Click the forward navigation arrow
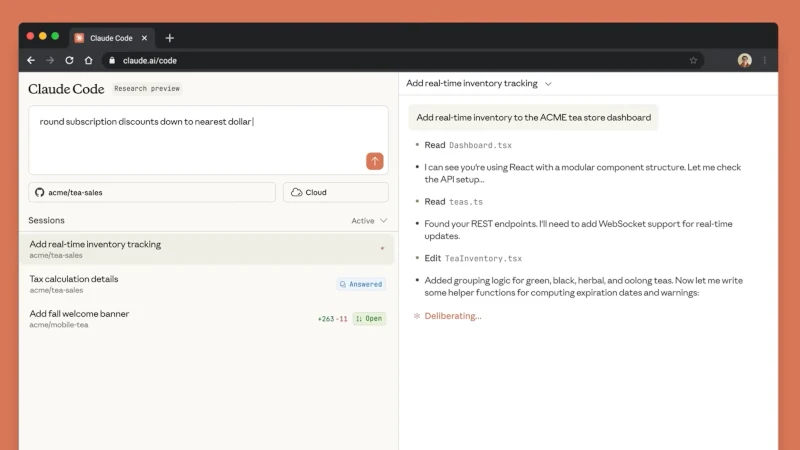800x450 pixels. (50, 60)
